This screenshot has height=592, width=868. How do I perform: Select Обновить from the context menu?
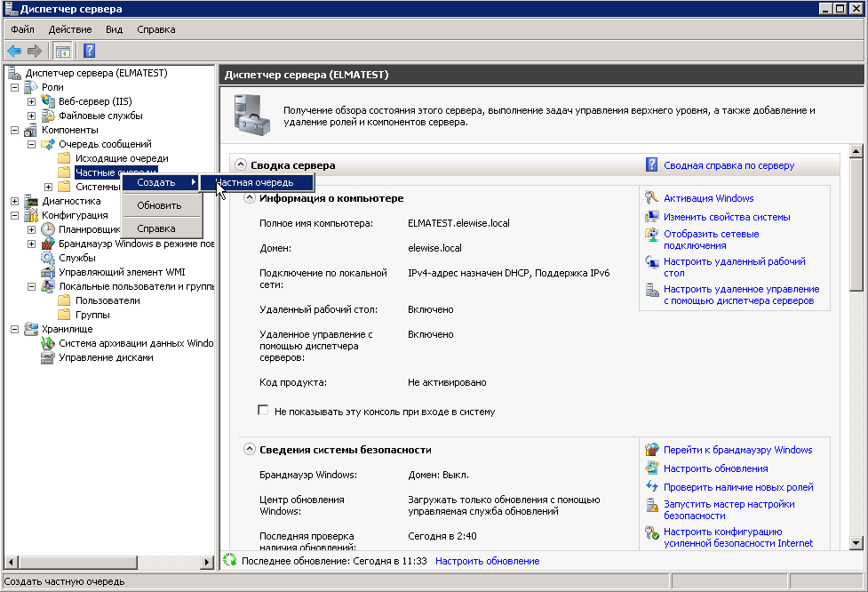159,205
